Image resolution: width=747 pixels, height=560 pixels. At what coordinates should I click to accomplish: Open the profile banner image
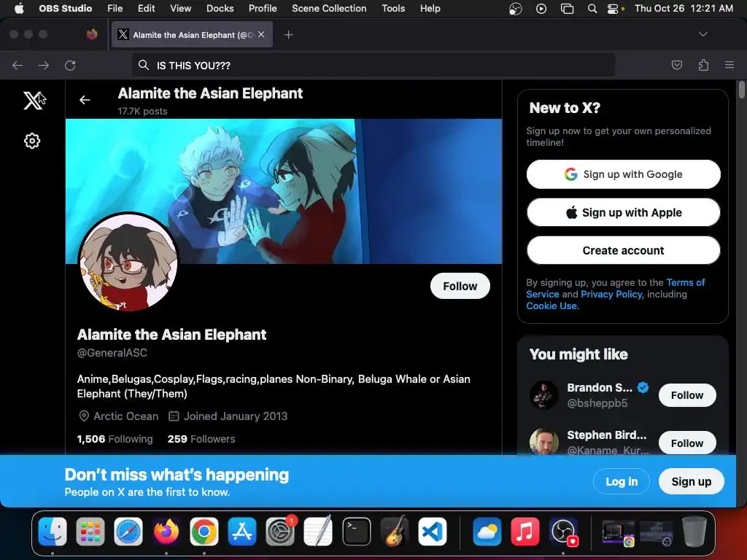point(284,191)
